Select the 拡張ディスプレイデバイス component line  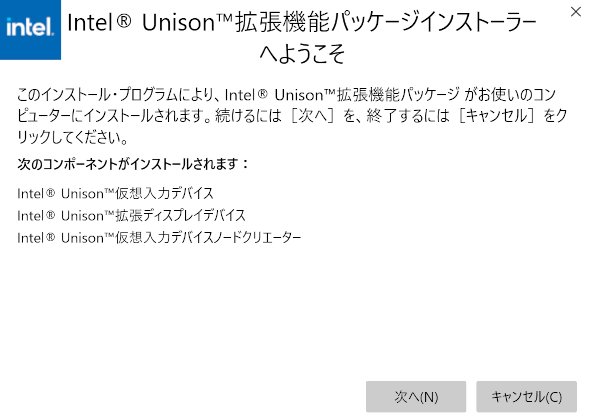(131, 216)
